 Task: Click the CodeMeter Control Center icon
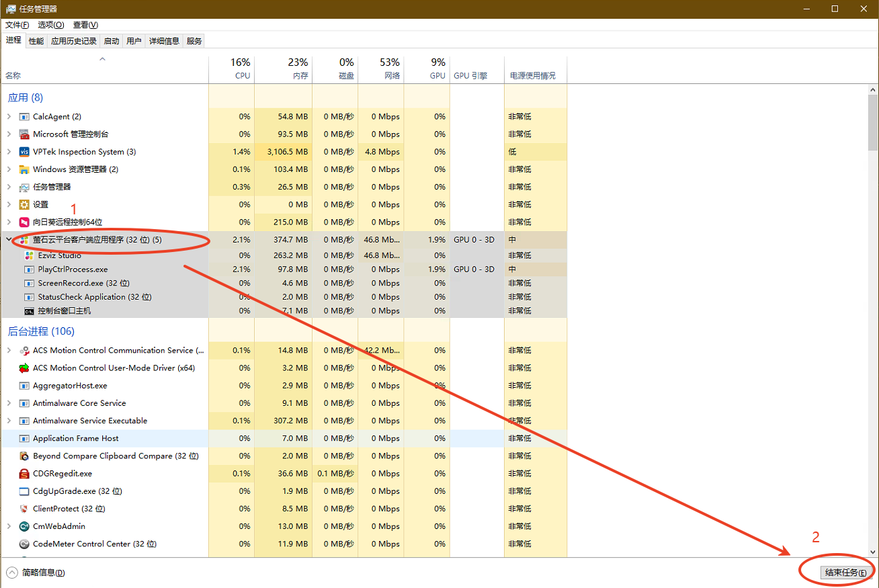[x=24, y=544]
